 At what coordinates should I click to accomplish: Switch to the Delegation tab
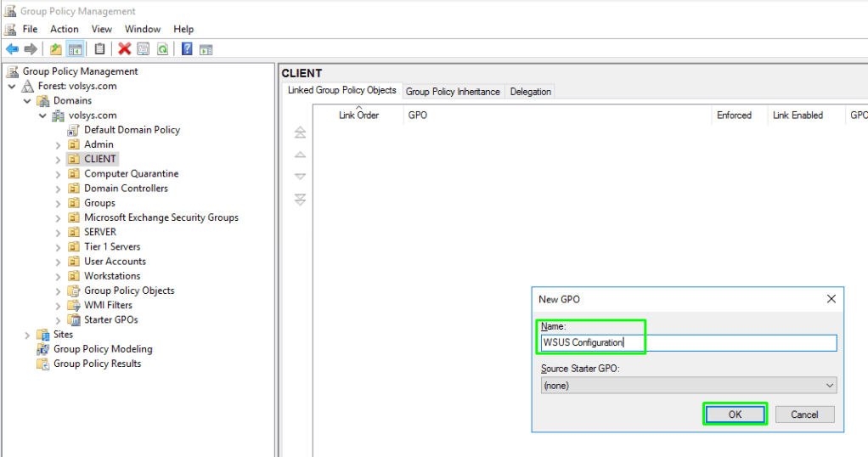coord(531,92)
